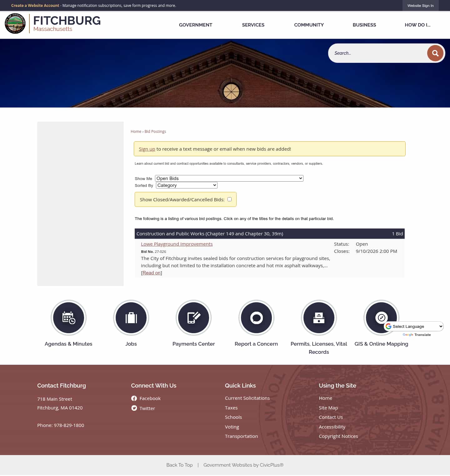Click closing date 9/10/2026 2:00 PM

(x=376, y=251)
